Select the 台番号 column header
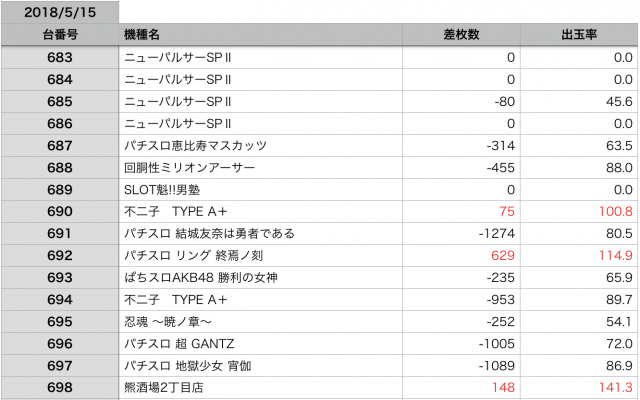The image size is (640, 400). click(59, 35)
